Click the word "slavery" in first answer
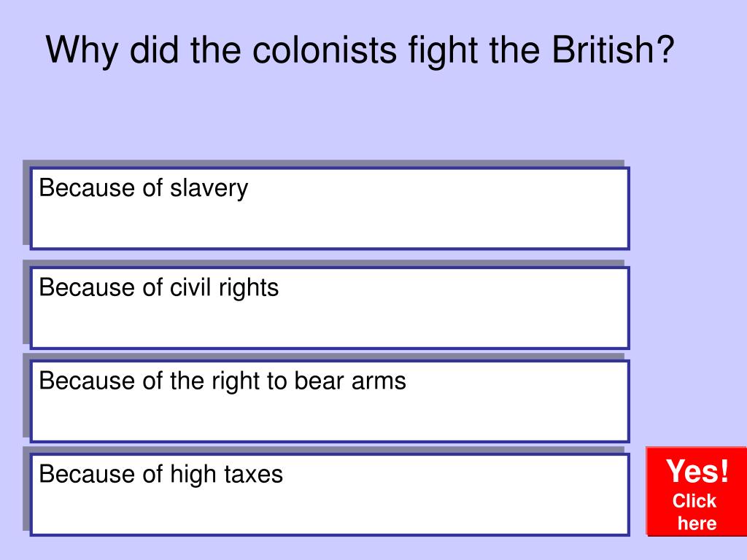Image resolution: width=747 pixels, height=560 pixels. click(x=209, y=189)
